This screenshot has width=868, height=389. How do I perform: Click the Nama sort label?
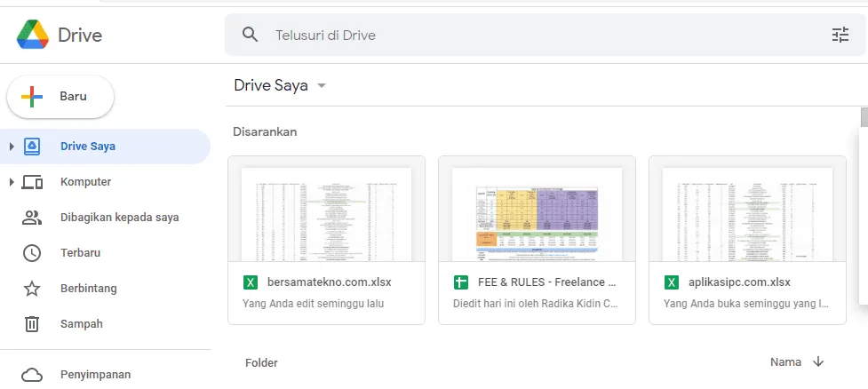pos(785,361)
